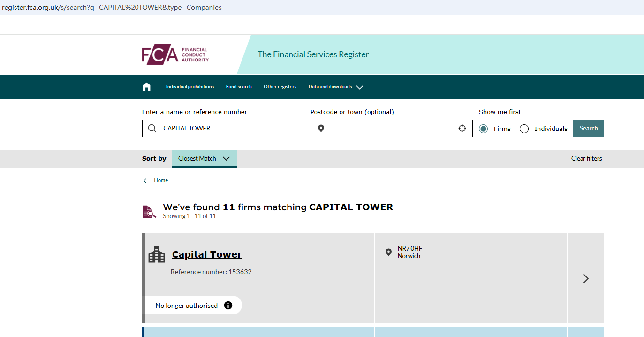Open Capital Tower details via right arrow
The width and height of the screenshot is (644, 337).
585,278
